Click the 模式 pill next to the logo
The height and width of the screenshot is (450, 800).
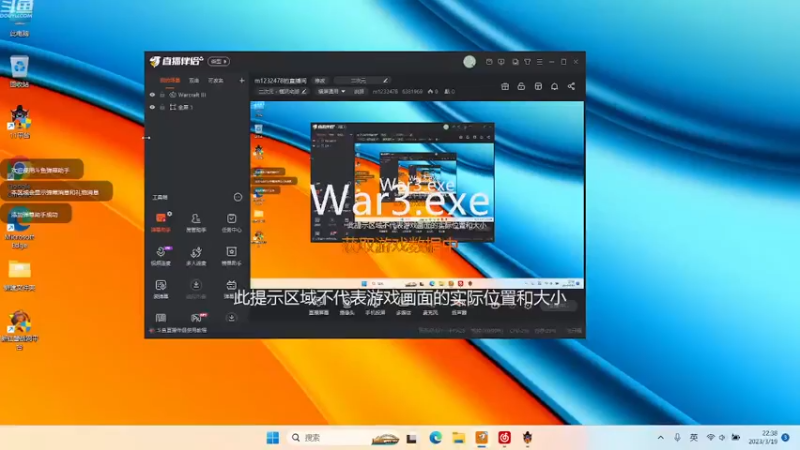pos(219,61)
